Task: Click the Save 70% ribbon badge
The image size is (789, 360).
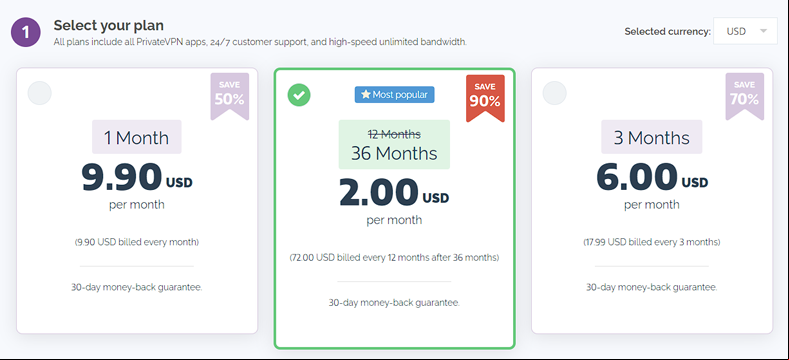Action: (x=745, y=96)
